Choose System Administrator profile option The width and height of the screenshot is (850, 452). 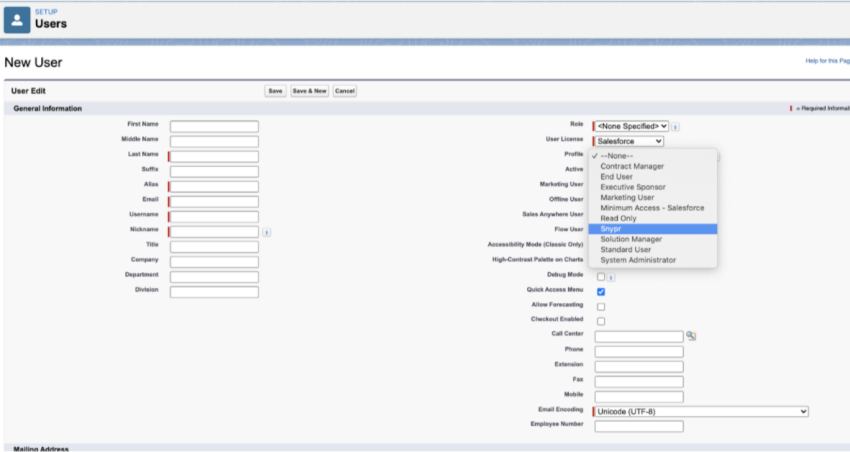point(638,260)
